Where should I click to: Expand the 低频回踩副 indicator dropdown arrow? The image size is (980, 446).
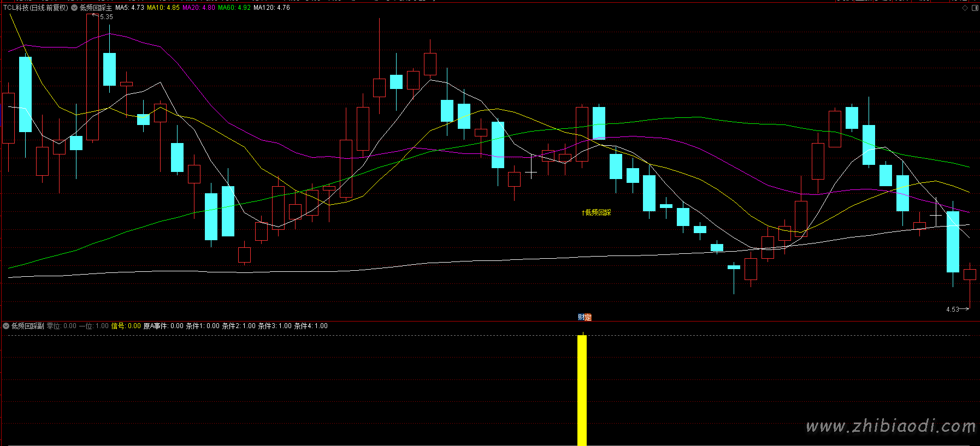pos(6,326)
